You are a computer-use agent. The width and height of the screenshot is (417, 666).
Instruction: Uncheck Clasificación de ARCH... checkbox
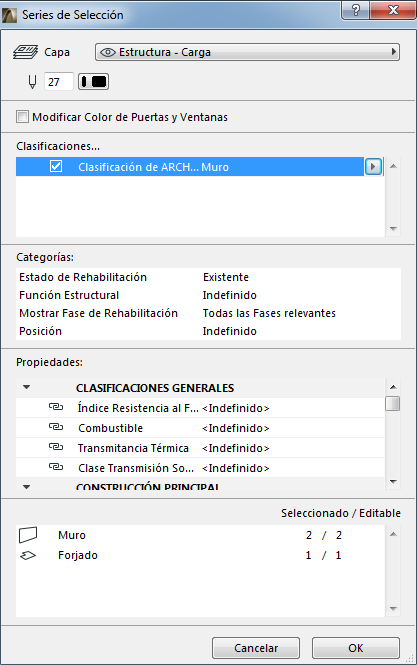(x=56, y=166)
